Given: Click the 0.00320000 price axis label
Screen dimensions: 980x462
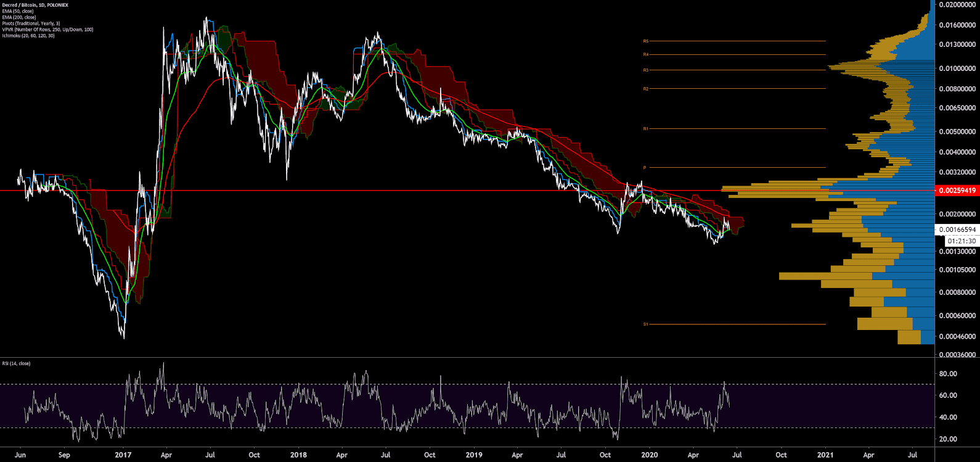Looking at the screenshot, I should point(957,172).
